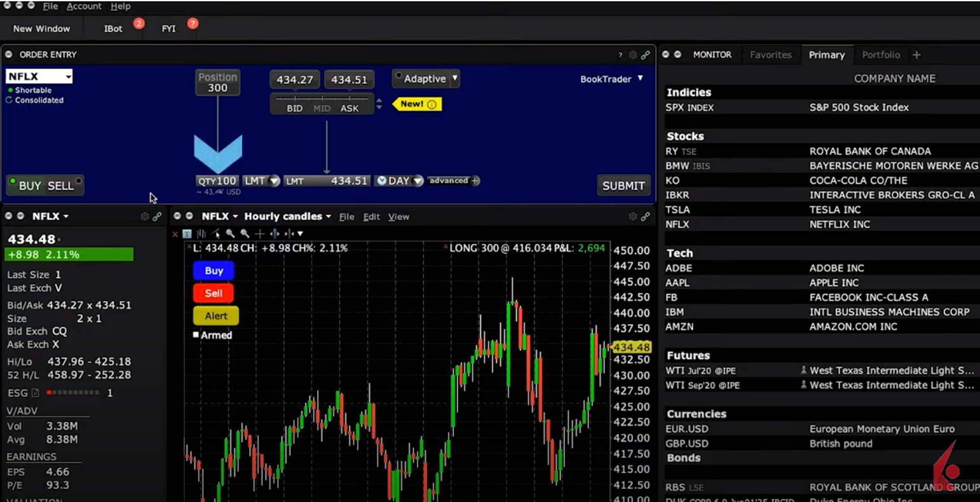Open the chart panel settings gear
980x502 pixels.
(x=633, y=217)
